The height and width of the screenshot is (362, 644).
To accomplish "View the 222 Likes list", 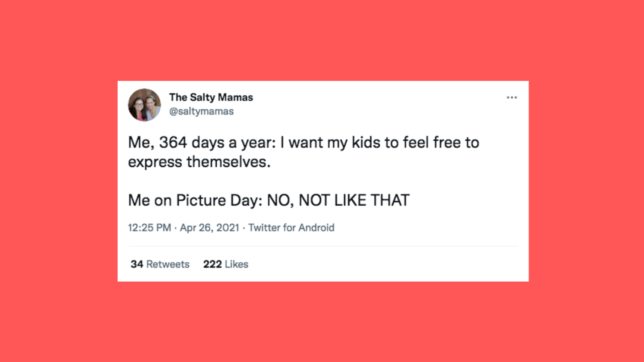I will [226, 264].
